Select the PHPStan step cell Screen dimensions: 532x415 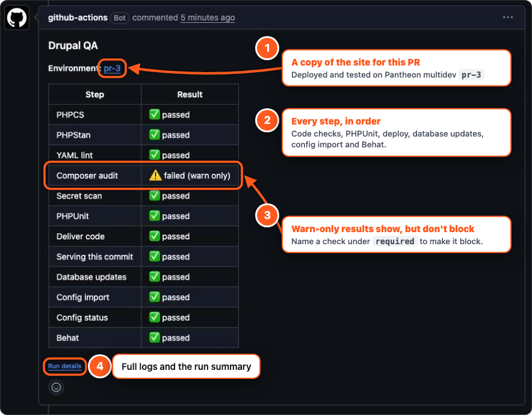point(94,135)
